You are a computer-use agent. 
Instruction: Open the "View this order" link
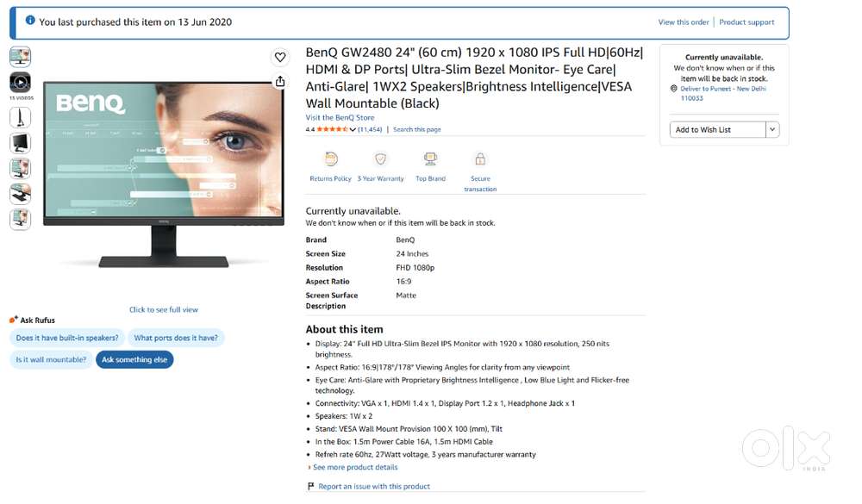684,22
